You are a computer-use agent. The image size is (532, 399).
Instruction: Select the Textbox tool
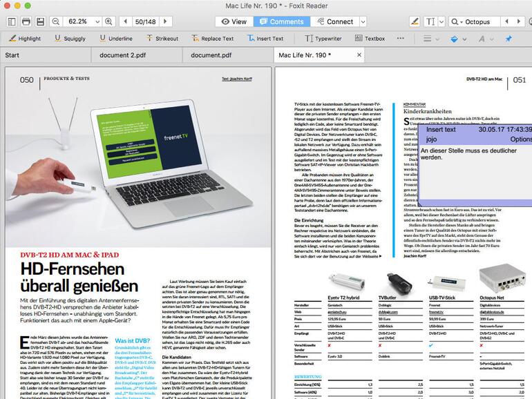(370, 38)
